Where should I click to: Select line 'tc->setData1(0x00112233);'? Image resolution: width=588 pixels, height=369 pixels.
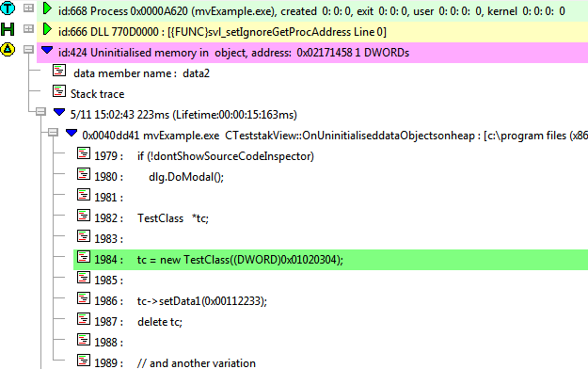tap(181, 300)
